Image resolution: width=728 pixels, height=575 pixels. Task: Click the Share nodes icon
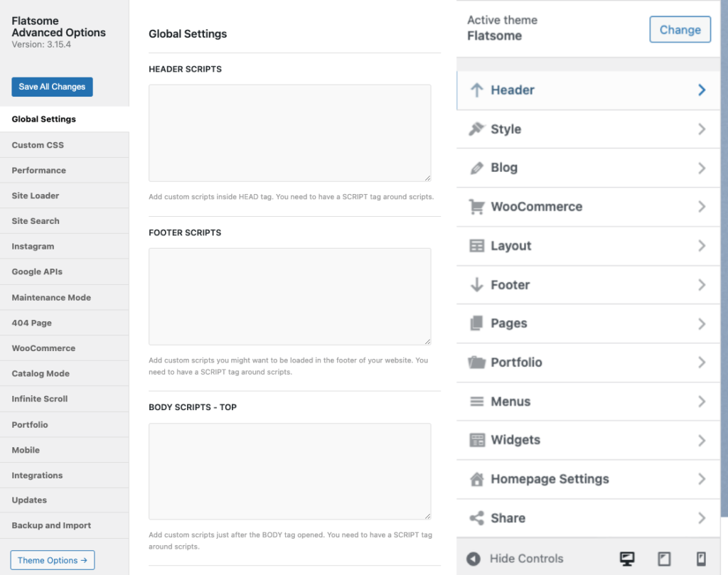pyautogui.click(x=476, y=518)
